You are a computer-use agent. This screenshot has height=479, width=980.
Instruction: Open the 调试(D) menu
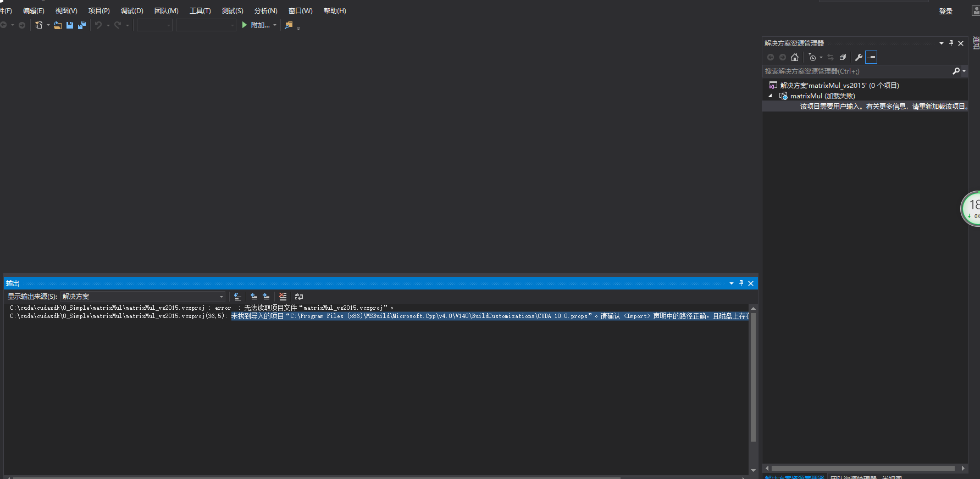132,11
